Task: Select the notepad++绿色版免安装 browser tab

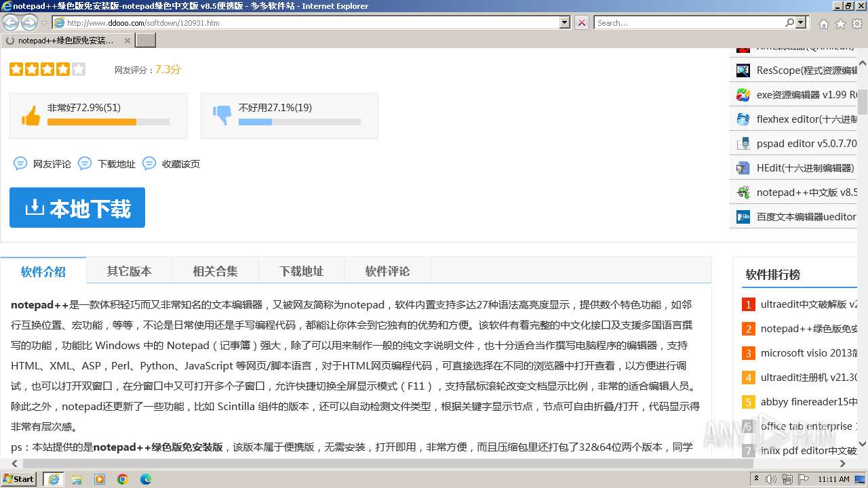Action: click(66, 41)
